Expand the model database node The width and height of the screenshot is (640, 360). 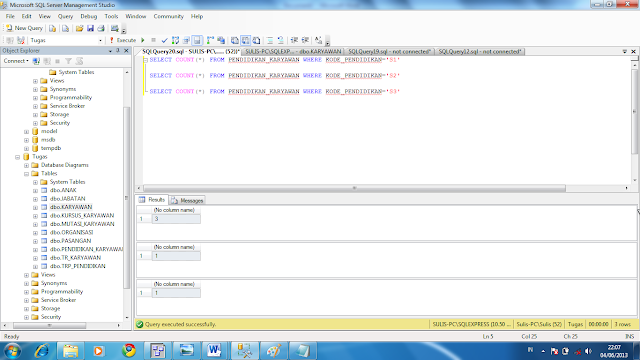[27, 131]
